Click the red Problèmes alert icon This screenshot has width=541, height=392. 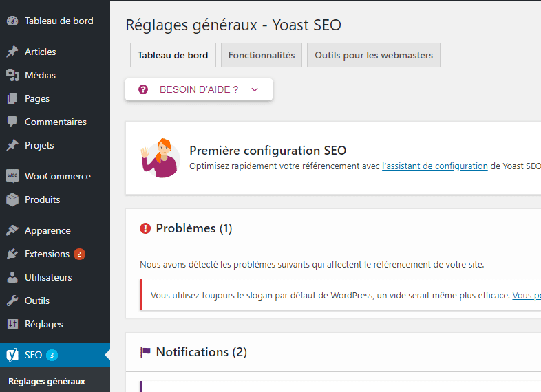[x=145, y=228]
